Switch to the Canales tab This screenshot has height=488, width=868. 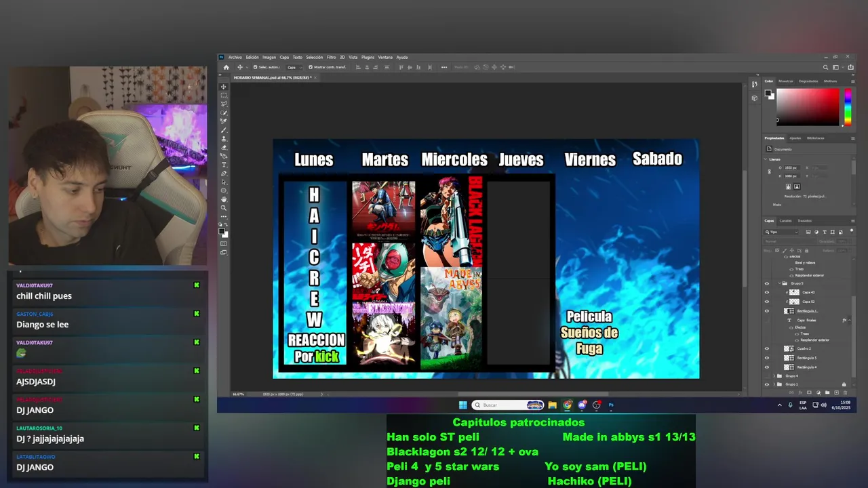(x=785, y=220)
